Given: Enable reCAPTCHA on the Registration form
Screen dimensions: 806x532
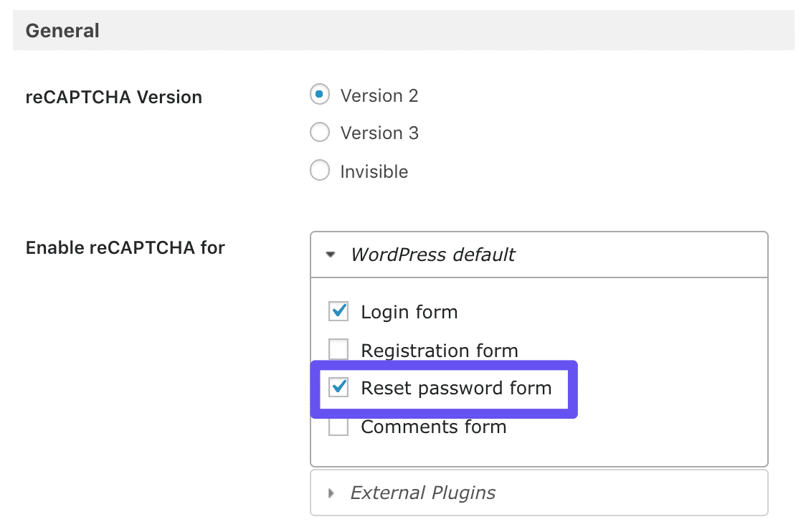Looking at the screenshot, I should pyautogui.click(x=338, y=350).
